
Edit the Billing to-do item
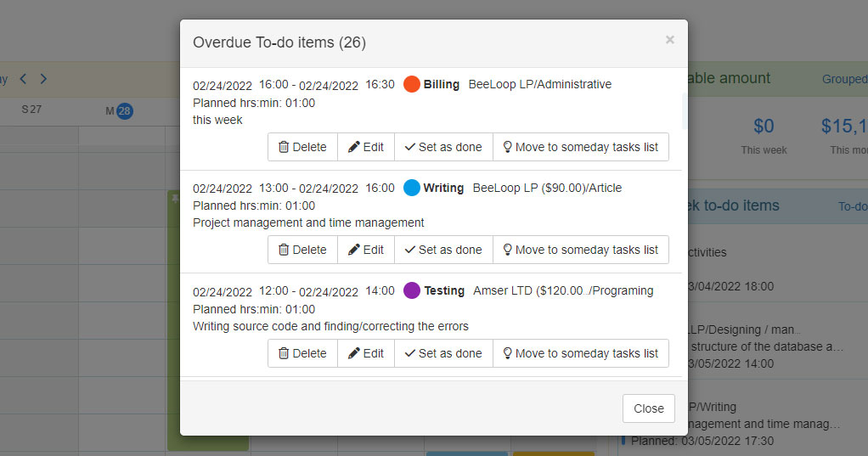coord(365,147)
